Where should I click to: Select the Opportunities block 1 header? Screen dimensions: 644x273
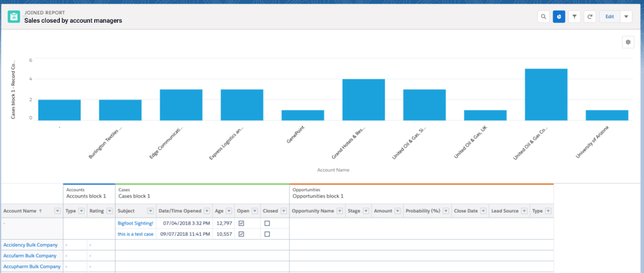click(x=318, y=196)
